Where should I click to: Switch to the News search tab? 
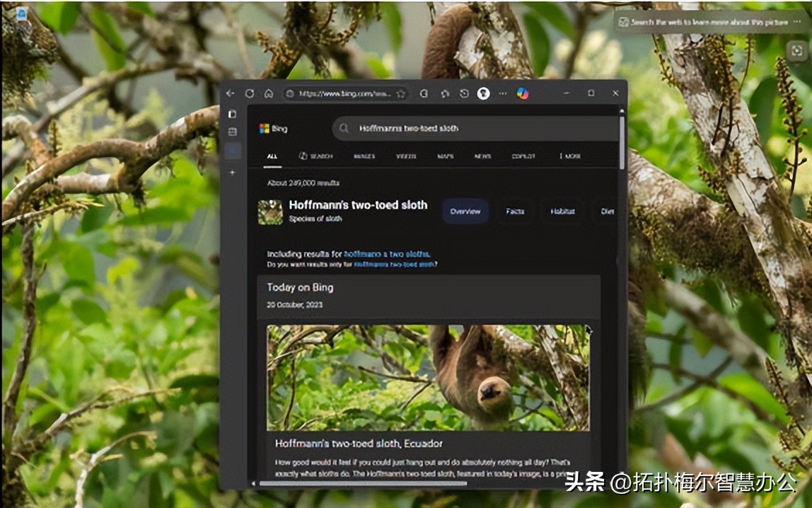pyautogui.click(x=482, y=156)
